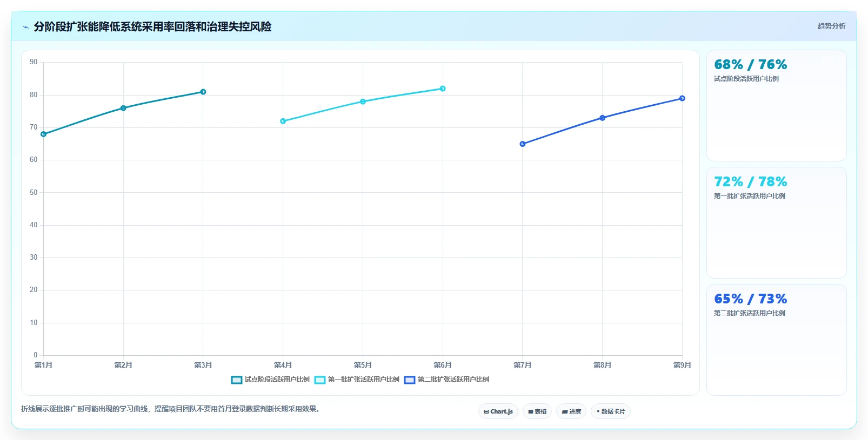
Task: Toggle the 第一批扩张活跃用户比例 legend entry
Action: pyautogui.click(x=357, y=380)
